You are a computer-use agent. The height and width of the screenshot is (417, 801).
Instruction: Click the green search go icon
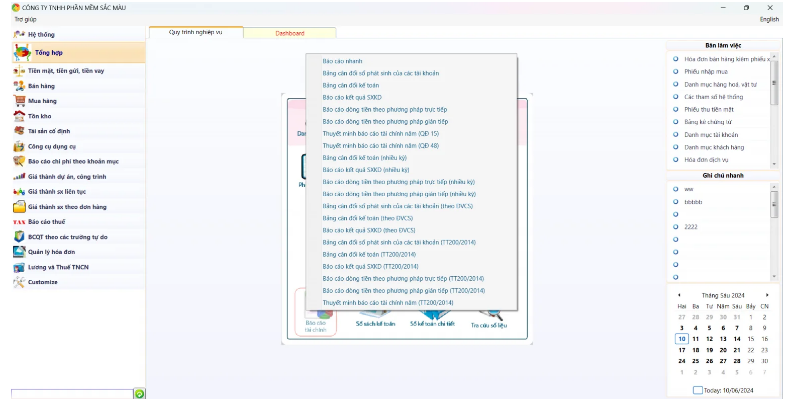click(x=139, y=393)
